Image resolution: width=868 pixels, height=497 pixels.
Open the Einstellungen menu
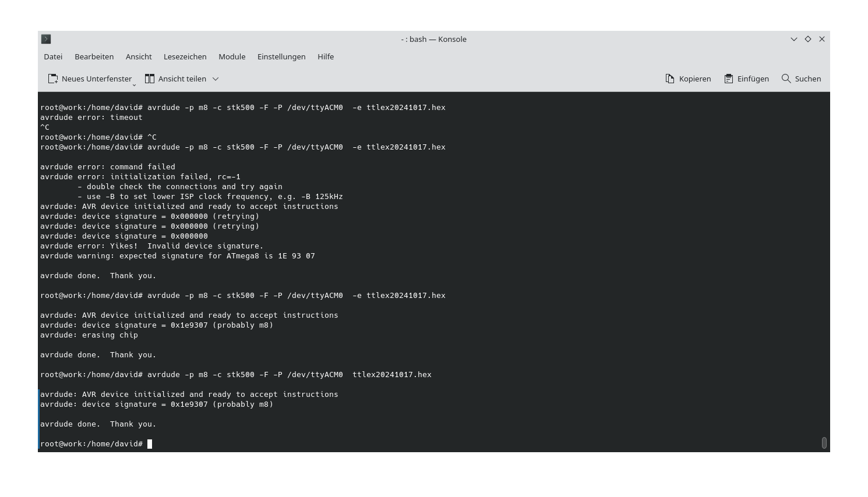(x=281, y=56)
